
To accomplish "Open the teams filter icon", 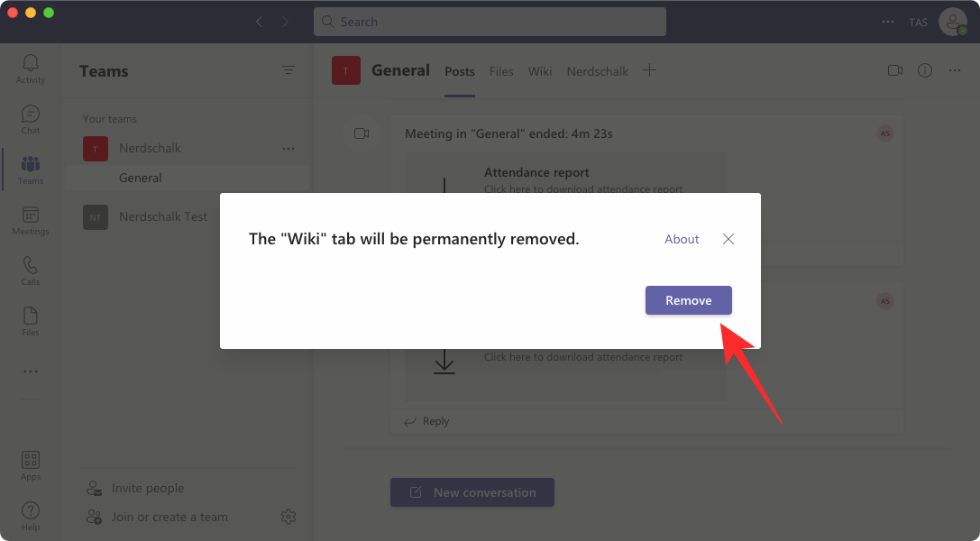I will [x=289, y=69].
